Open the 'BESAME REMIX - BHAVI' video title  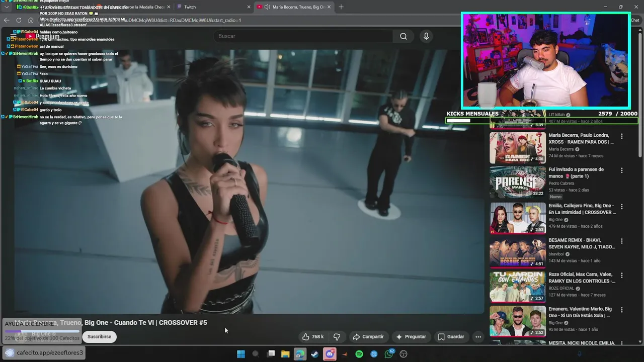click(x=582, y=244)
